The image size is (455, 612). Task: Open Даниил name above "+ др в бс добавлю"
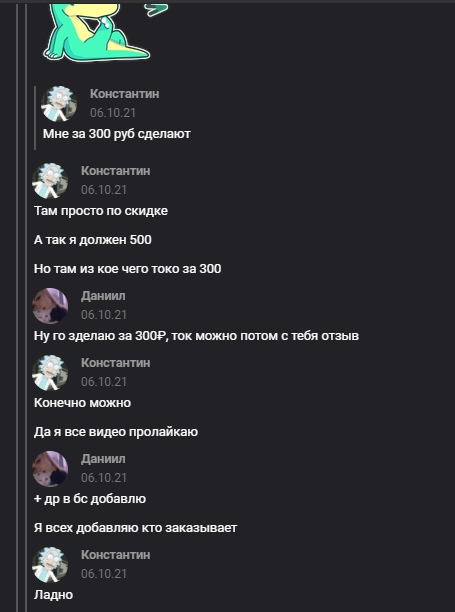103,459
